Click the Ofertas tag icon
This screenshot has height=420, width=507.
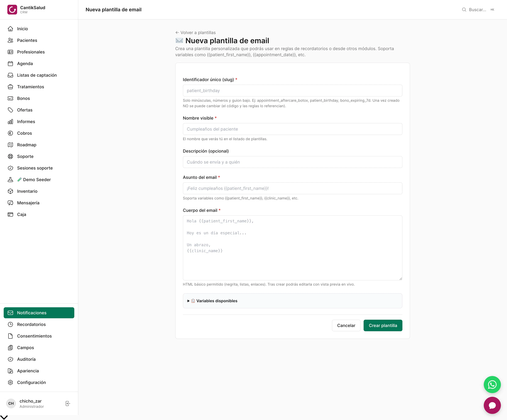10,110
